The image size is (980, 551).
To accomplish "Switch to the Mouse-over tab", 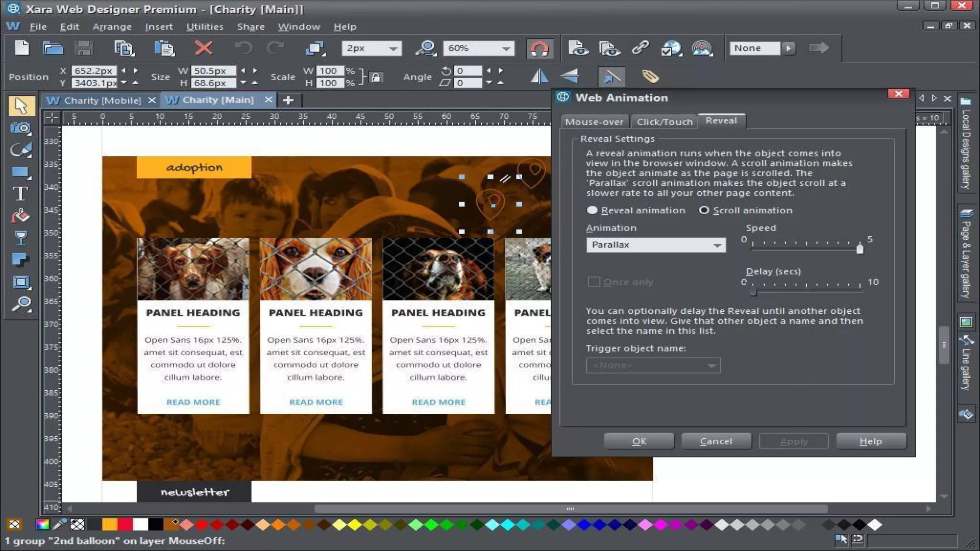I will 594,122.
